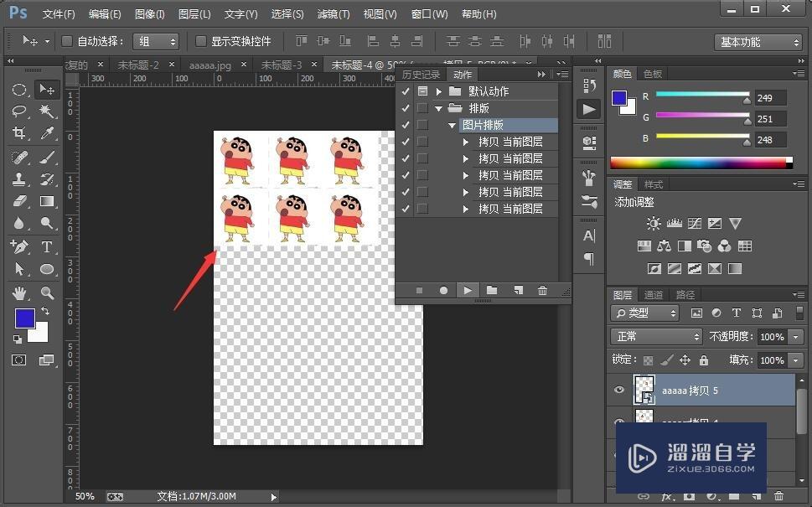Screen dimensions: 812x507
Task: Select the Blur tool
Action: coord(19,223)
